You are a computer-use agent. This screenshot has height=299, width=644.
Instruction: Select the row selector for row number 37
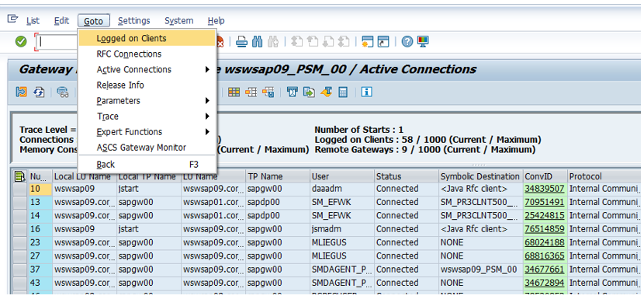point(20,269)
